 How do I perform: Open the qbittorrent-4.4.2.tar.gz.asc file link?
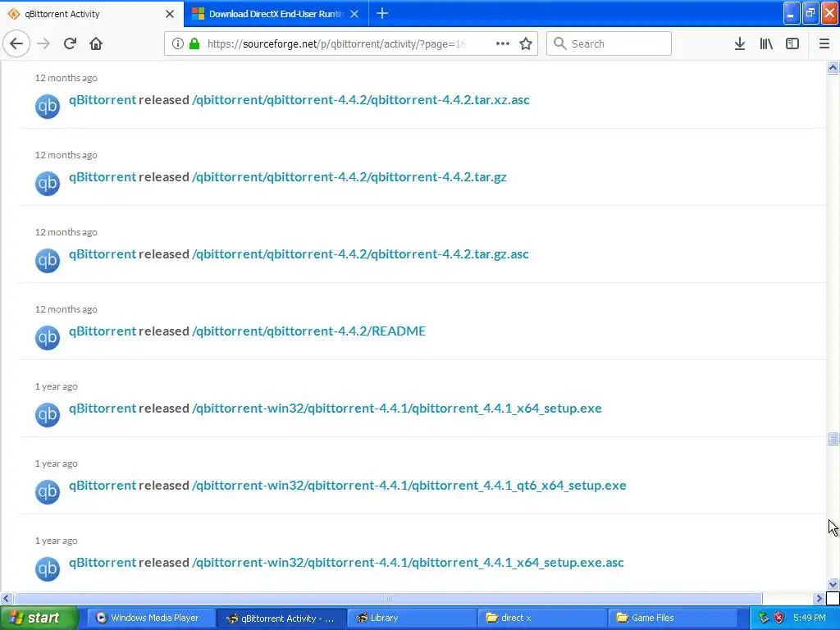pyautogui.click(x=360, y=254)
